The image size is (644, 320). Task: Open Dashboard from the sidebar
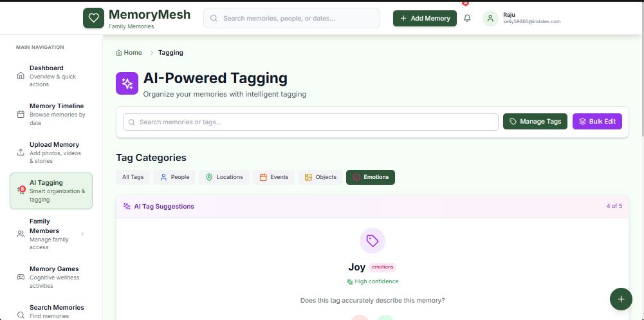tap(51, 76)
